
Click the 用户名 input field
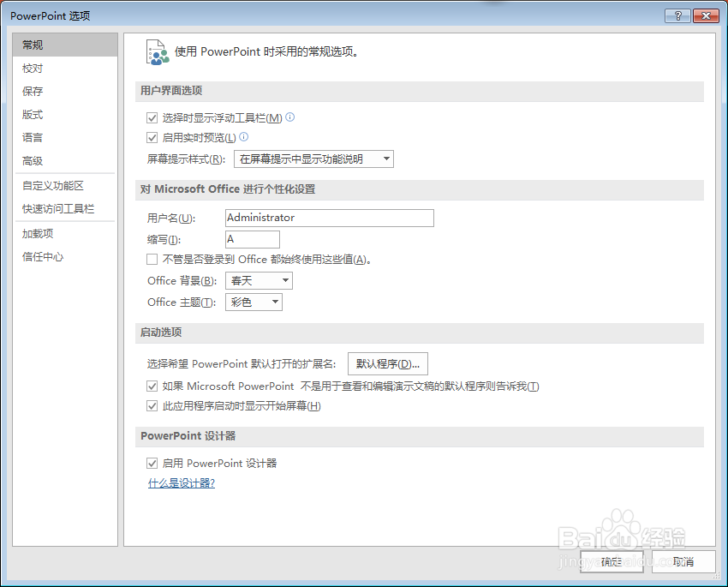click(330, 218)
